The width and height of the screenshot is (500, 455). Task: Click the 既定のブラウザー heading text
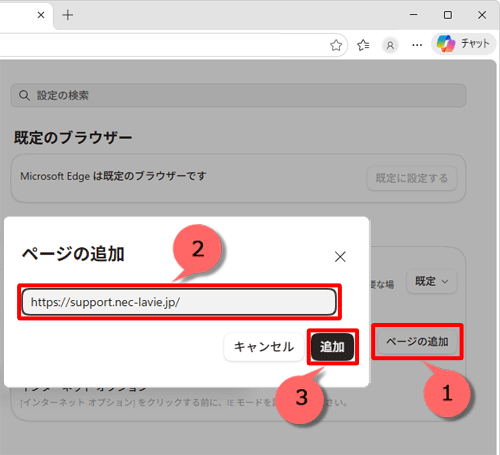click(73, 137)
